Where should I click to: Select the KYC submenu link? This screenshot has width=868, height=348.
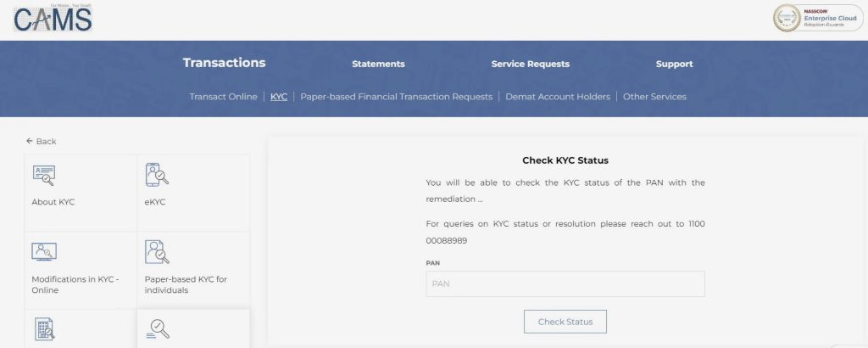pyautogui.click(x=278, y=97)
